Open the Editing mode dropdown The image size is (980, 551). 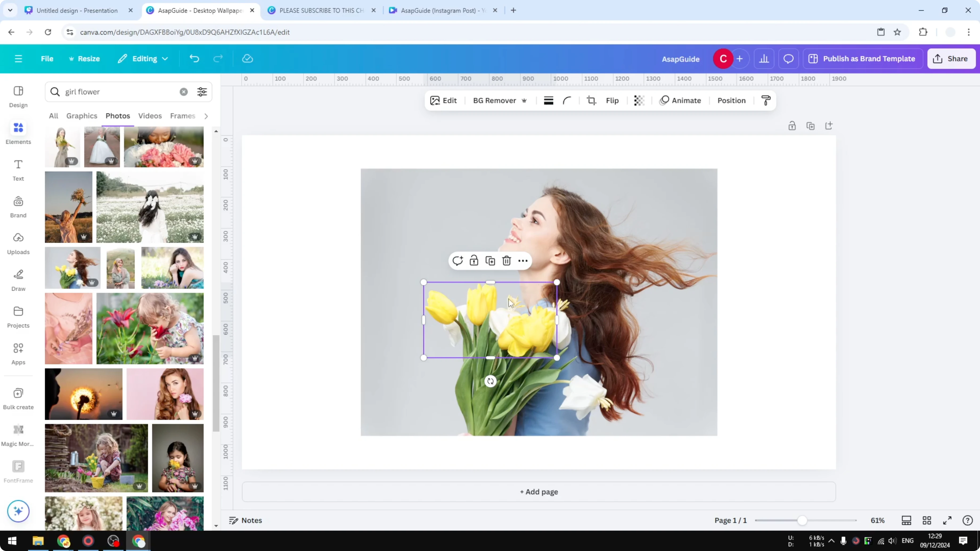tap(143, 59)
